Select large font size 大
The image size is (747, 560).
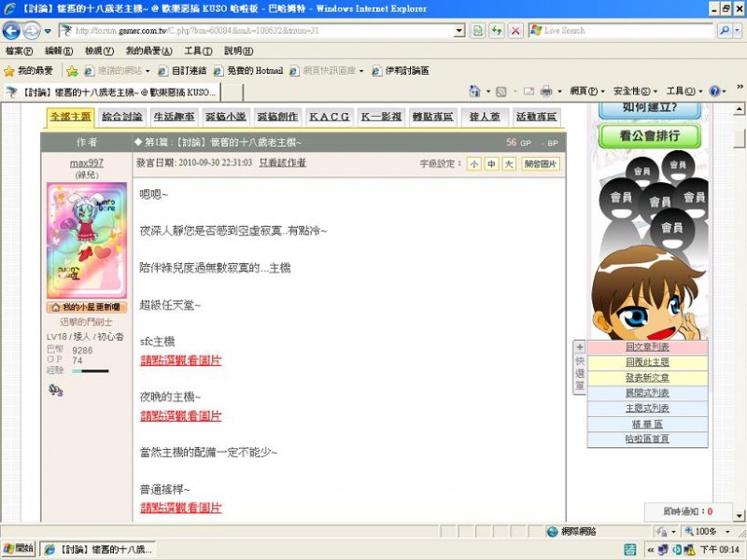[x=508, y=163]
